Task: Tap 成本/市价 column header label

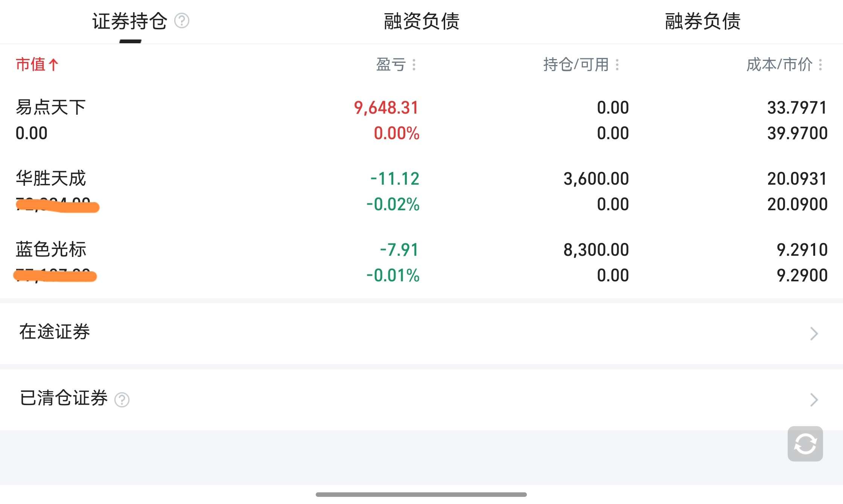Action: click(x=779, y=65)
